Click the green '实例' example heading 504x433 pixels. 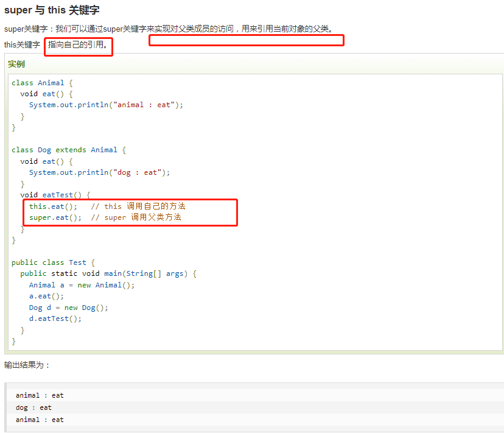(16, 64)
